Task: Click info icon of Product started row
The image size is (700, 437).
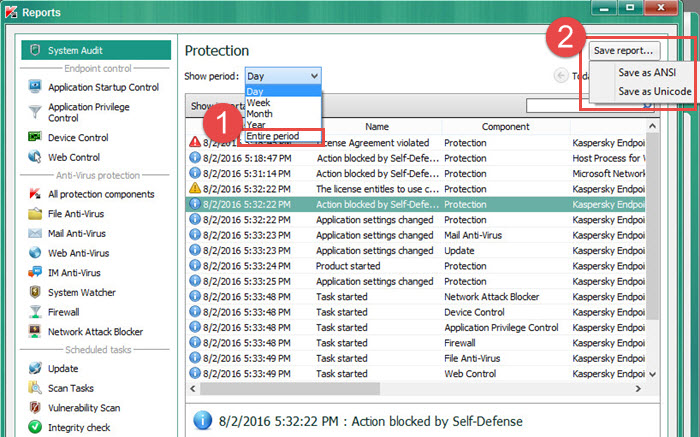Action: tap(195, 265)
